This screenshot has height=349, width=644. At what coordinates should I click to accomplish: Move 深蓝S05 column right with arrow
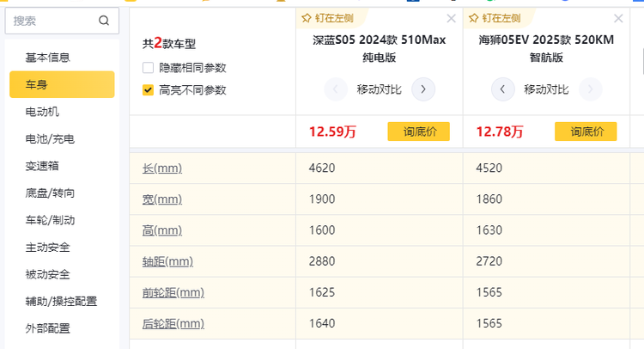[x=423, y=89]
